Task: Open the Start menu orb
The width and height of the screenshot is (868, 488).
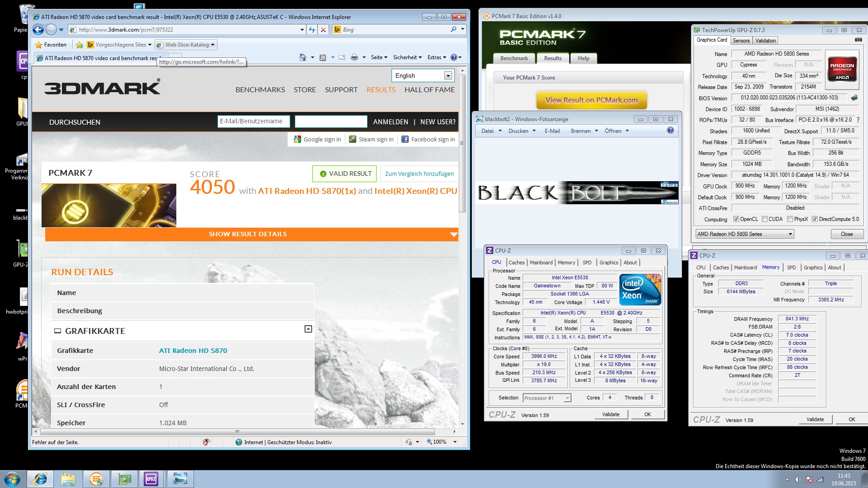Action: [x=12, y=479]
